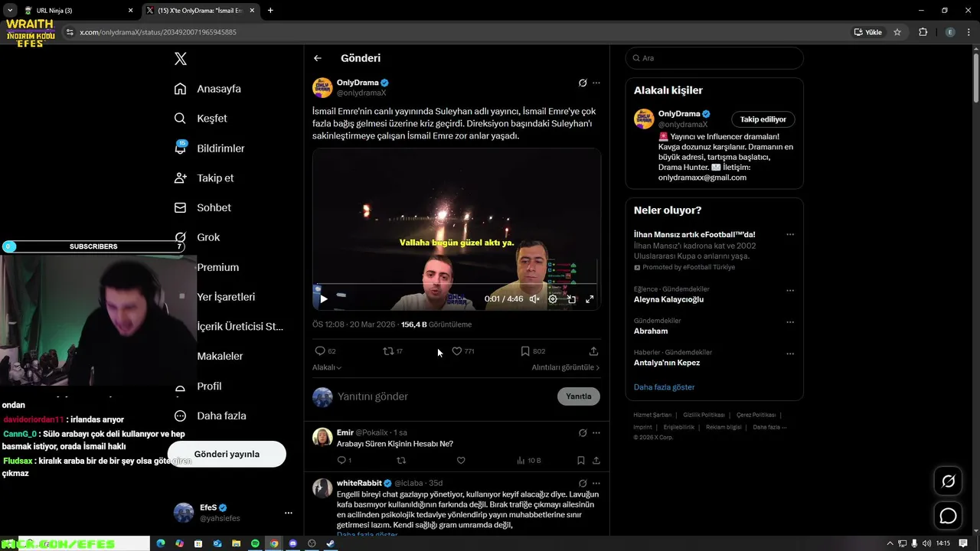The height and width of the screenshot is (551, 980).
Task: Open Spotify from the taskbar
Action: click(255, 543)
